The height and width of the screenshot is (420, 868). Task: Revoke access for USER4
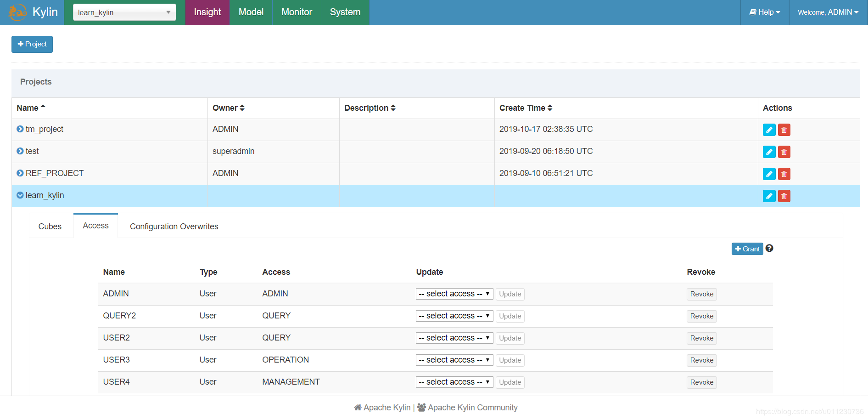(x=701, y=382)
